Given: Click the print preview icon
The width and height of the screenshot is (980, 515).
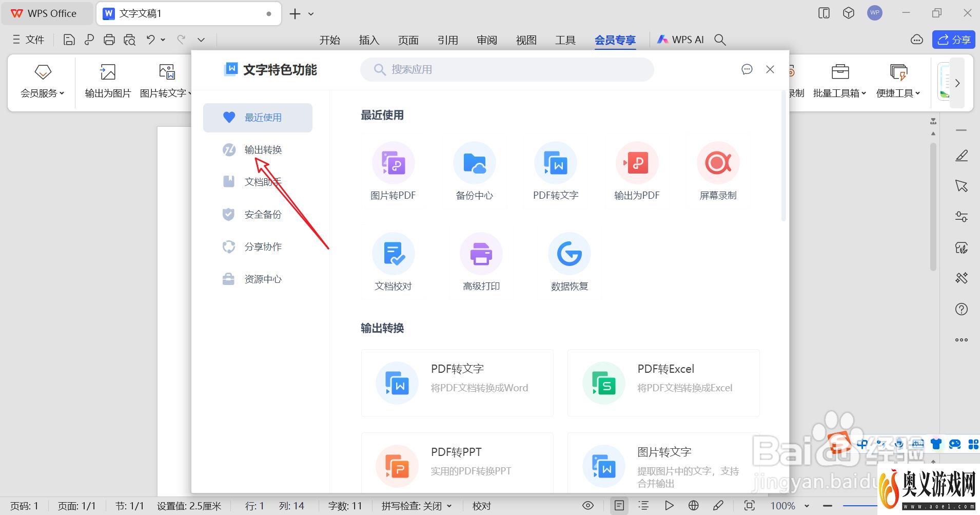Looking at the screenshot, I should point(129,40).
